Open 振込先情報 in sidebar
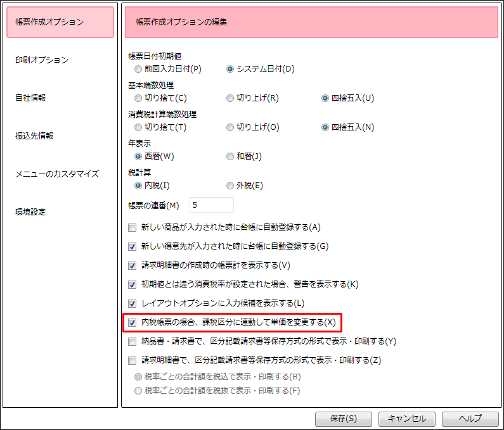 34,136
